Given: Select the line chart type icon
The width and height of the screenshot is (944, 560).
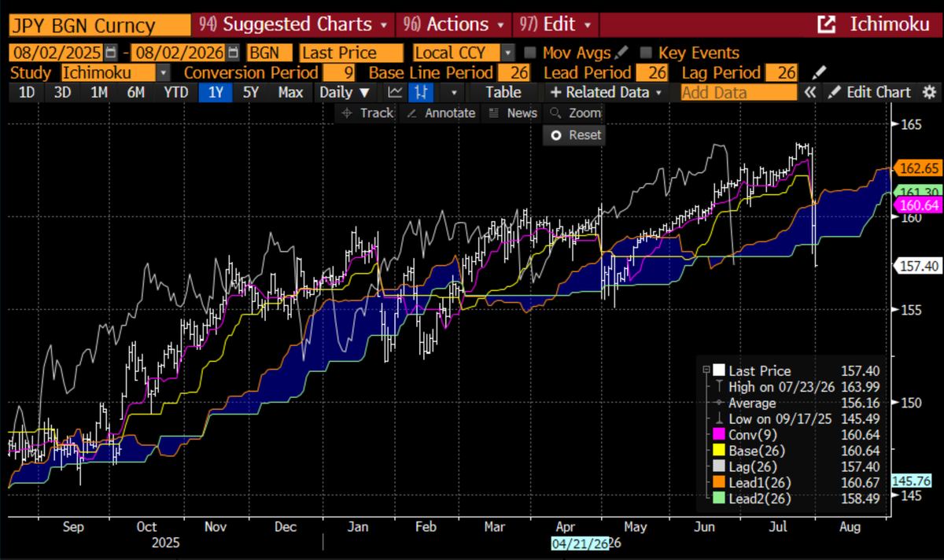Looking at the screenshot, I should [395, 92].
